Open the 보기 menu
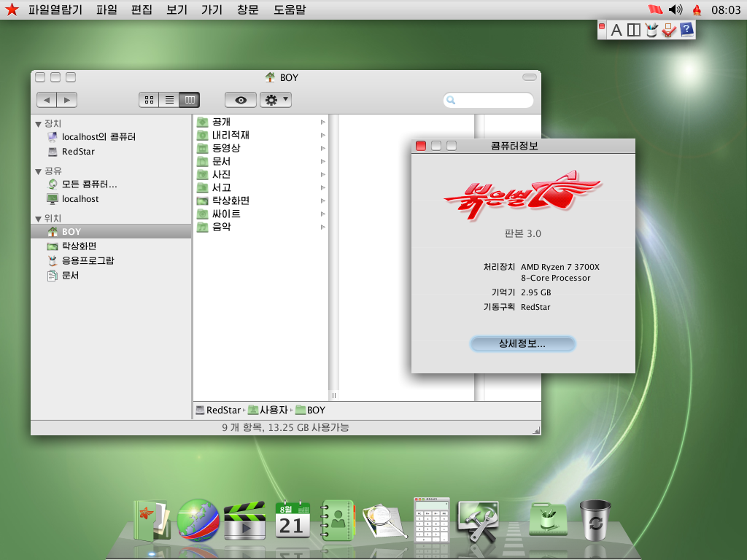Image resolution: width=747 pixels, height=560 pixels. 177,9
